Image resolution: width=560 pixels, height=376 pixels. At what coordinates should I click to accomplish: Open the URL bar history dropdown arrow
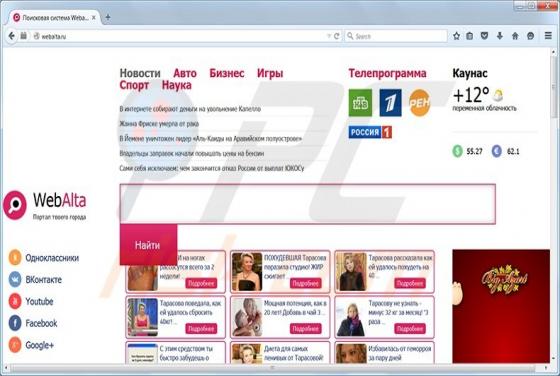click(x=329, y=36)
